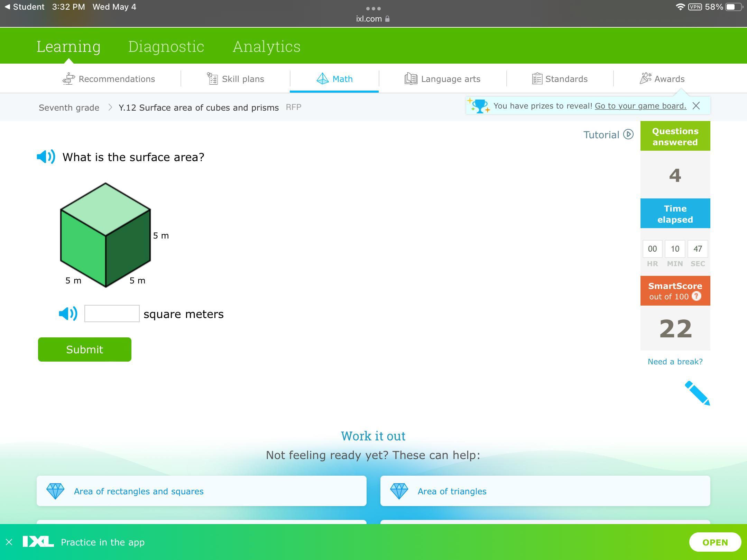This screenshot has height=560, width=747.
Task: Play the question audio speaker icon
Action: pos(46,157)
